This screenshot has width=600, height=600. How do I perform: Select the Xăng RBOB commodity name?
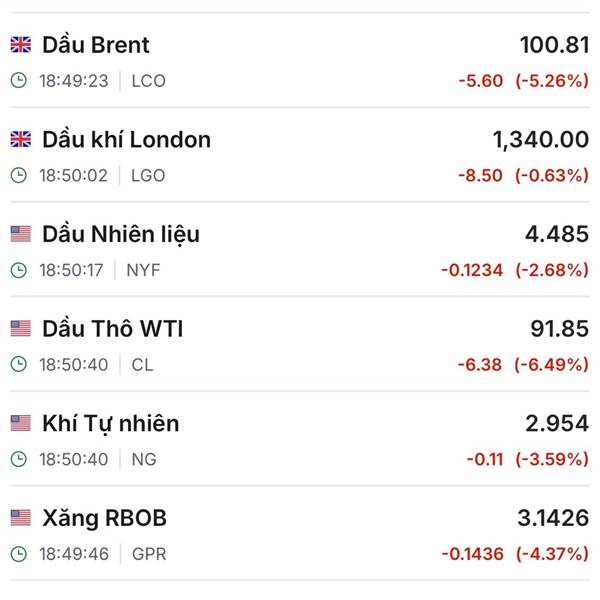pos(105,518)
